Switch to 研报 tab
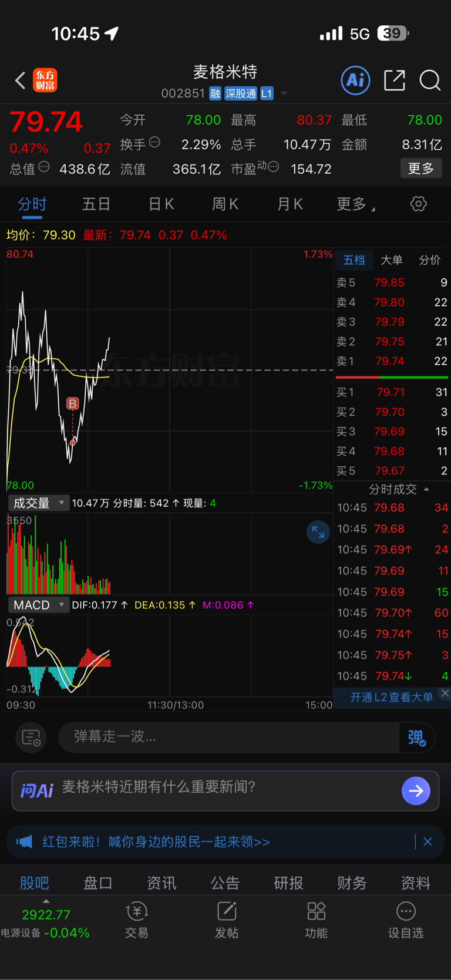451x980 pixels. pos(288,883)
